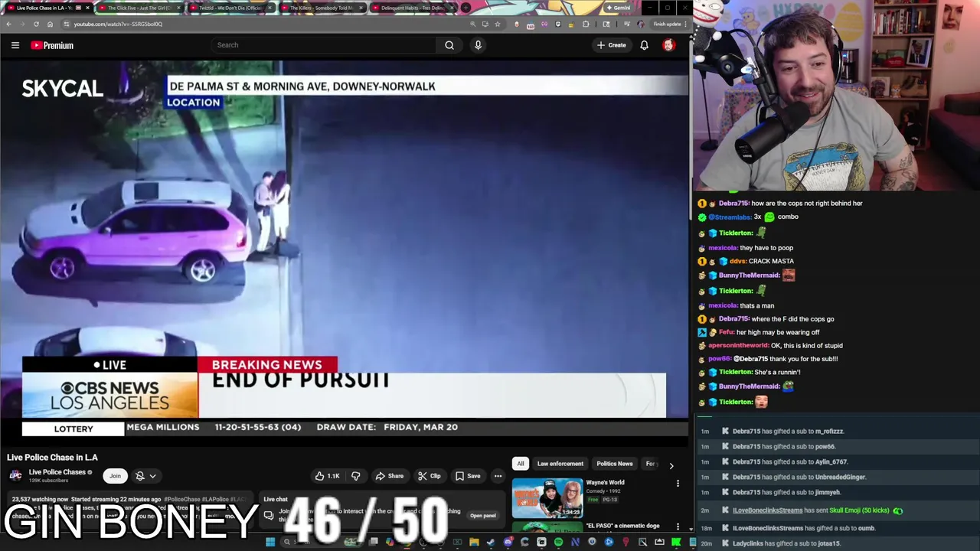Activate voice search microphone
The width and height of the screenshot is (980, 551).
tap(478, 45)
